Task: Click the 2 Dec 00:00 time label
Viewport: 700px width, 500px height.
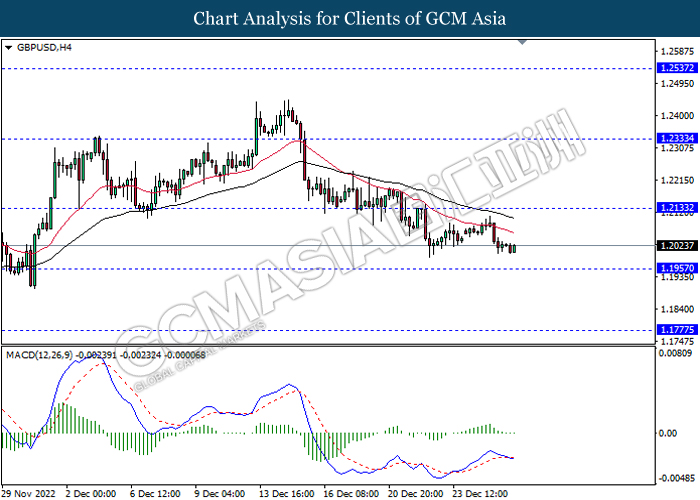Action: coord(91,493)
